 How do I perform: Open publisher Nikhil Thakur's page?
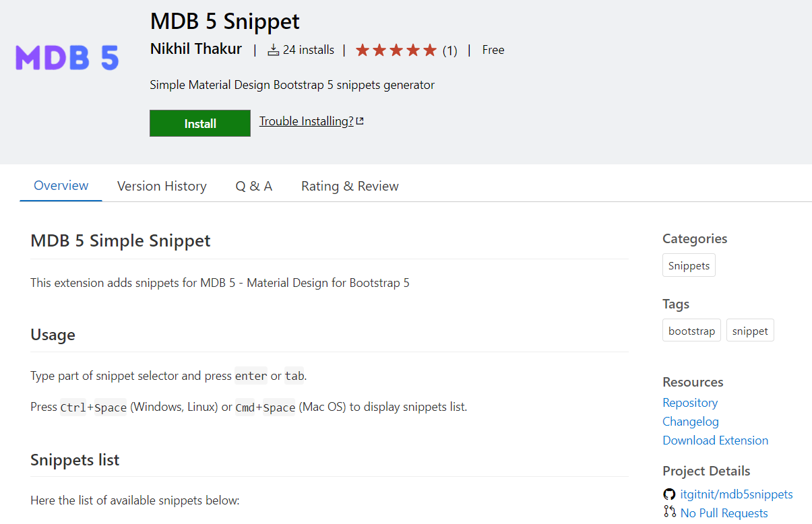(196, 49)
